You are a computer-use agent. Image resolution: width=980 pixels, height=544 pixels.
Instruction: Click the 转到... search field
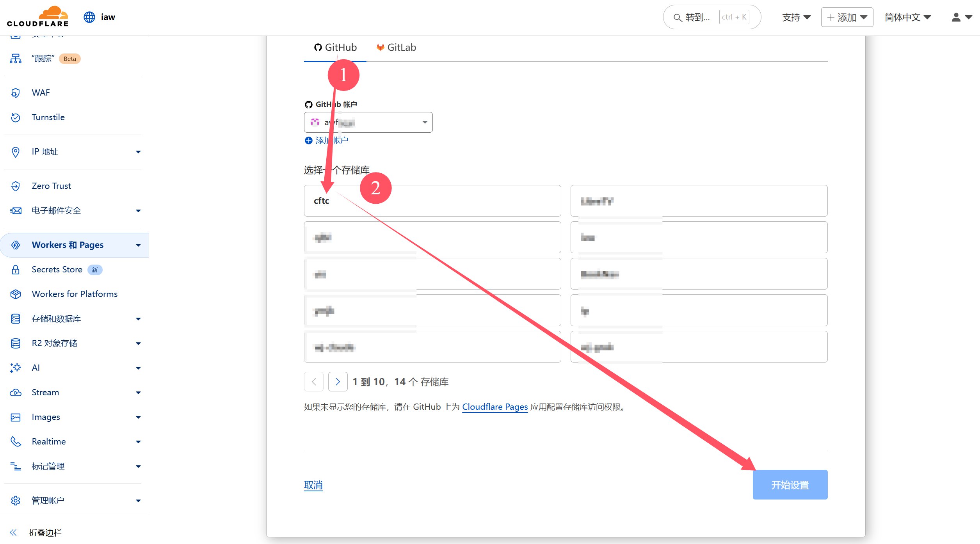coord(712,17)
